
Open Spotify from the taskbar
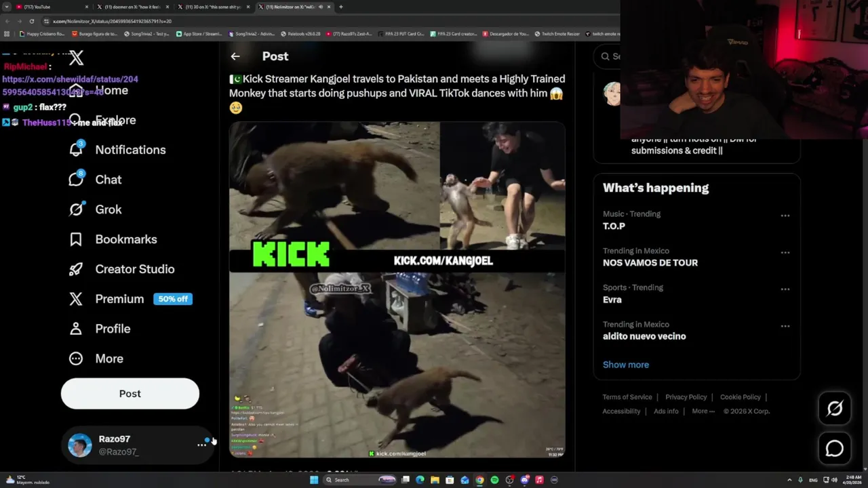coord(494,480)
